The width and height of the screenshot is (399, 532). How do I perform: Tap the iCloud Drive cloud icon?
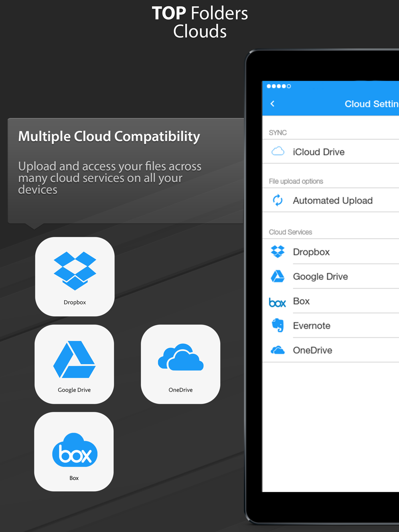pos(278,151)
